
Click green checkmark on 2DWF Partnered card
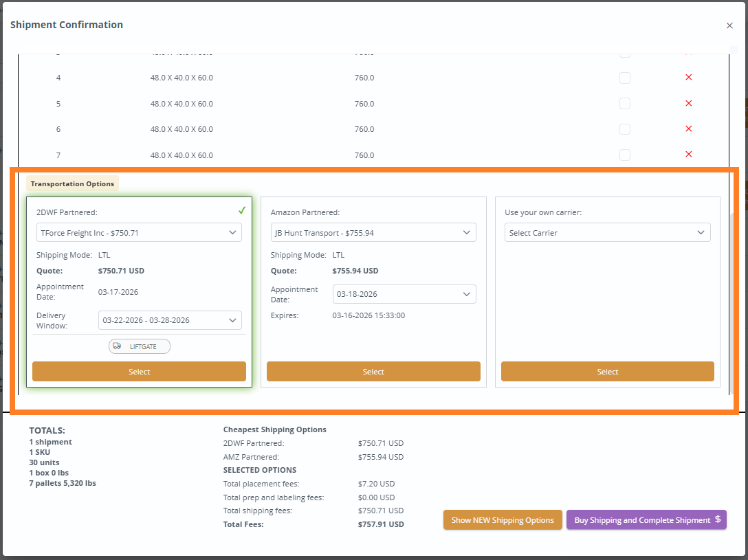click(241, 211)
